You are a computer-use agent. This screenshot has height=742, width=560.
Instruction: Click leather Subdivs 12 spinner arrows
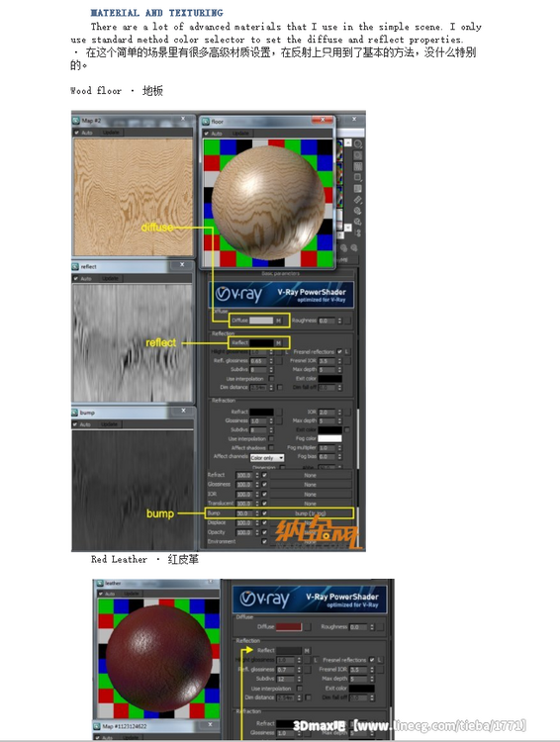click(x=299, y=679)
